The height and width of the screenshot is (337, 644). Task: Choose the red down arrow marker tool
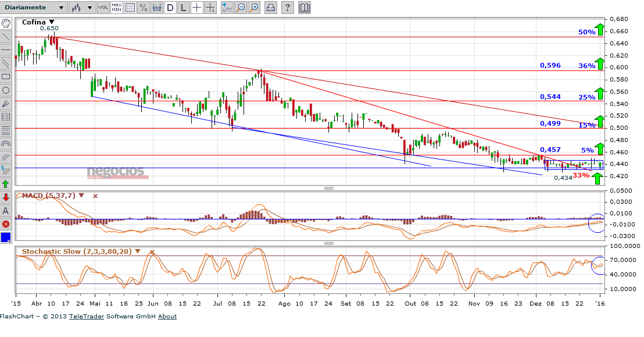(6, 197)
